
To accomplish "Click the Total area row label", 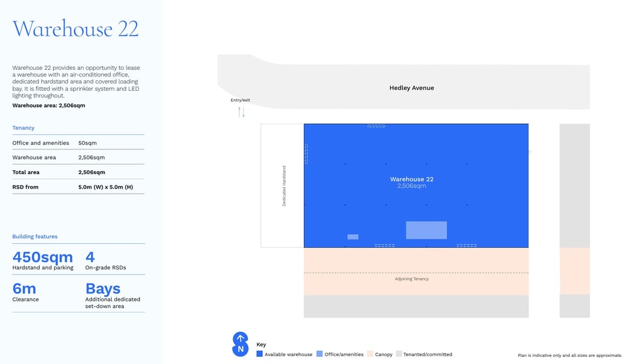I will [x=25, y=172].
